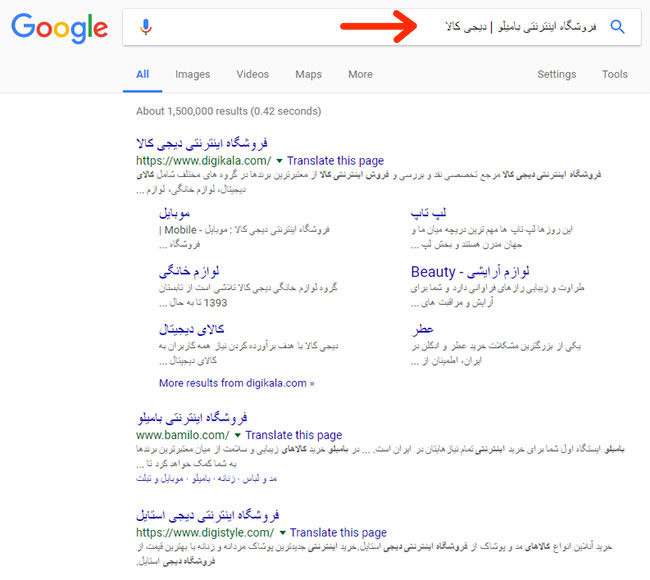Viewport: 650px width, 580px height.
Task: Click Translate this page for digistyle.com
Action: point(338,533)
